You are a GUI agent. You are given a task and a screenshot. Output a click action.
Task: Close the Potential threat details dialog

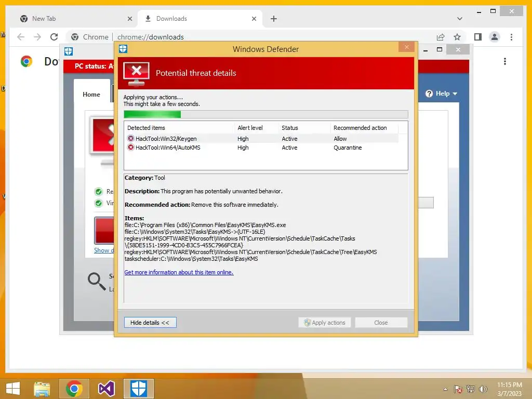pos(406,47)
